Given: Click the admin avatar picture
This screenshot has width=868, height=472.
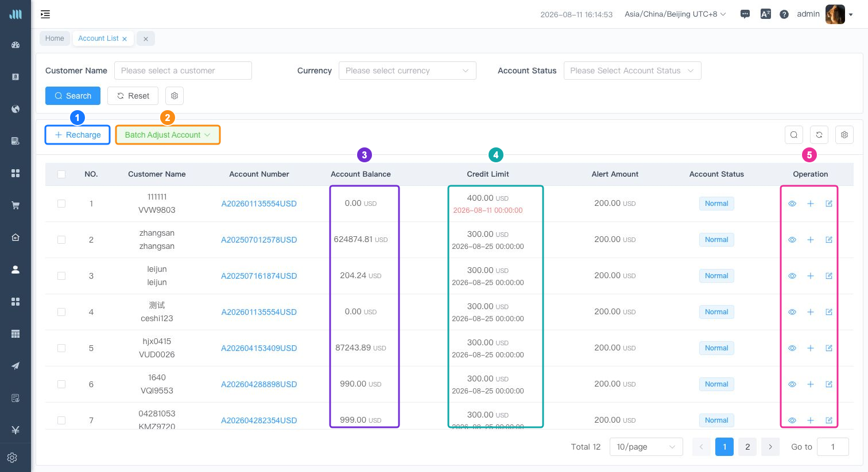Looking at the screenshot, I should point(835,14).
